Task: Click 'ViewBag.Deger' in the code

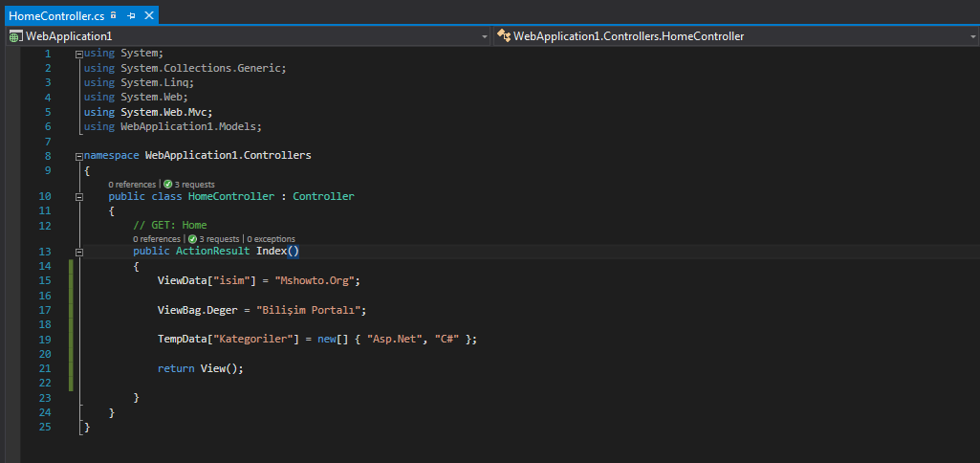Action: pos(198,310)
